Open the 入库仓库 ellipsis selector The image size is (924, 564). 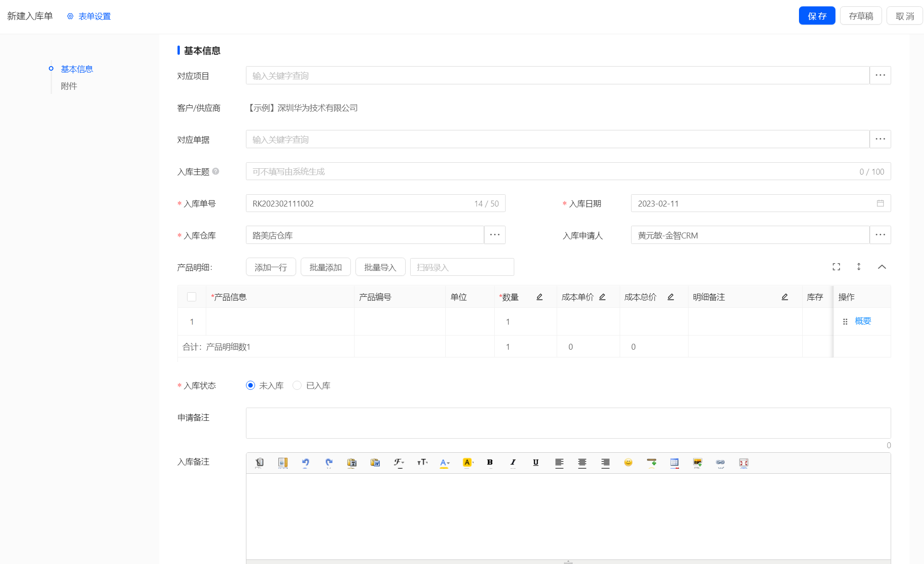[x=495, y=235]
